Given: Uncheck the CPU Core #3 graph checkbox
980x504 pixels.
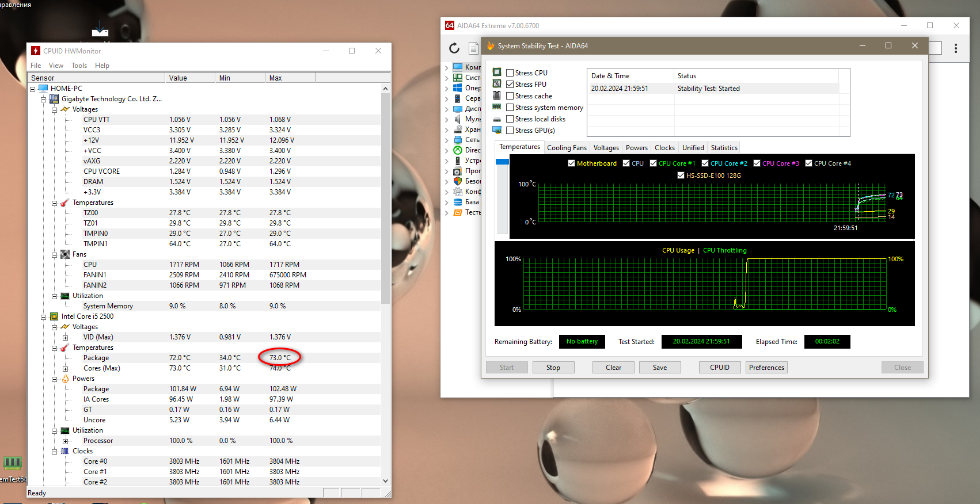Looking at the screenshot, I should point(757,163).
